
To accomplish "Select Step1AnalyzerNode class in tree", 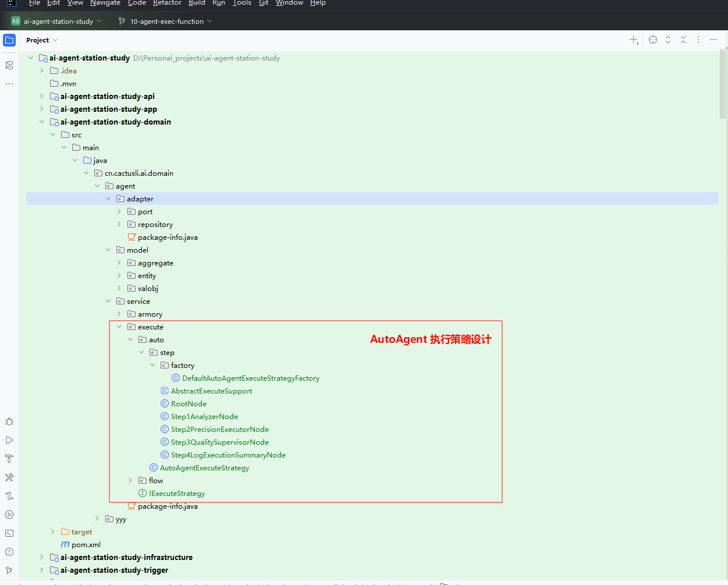I will (204, 417).
